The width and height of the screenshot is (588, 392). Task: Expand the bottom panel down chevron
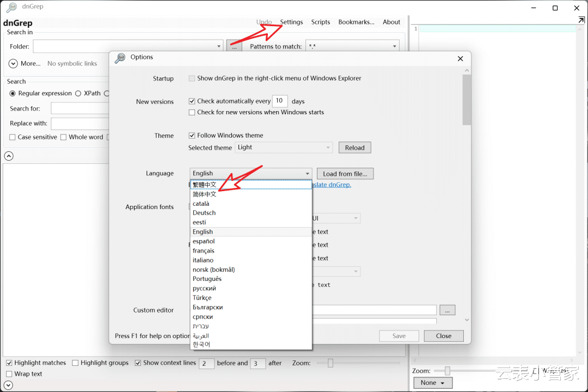[8, 385]
